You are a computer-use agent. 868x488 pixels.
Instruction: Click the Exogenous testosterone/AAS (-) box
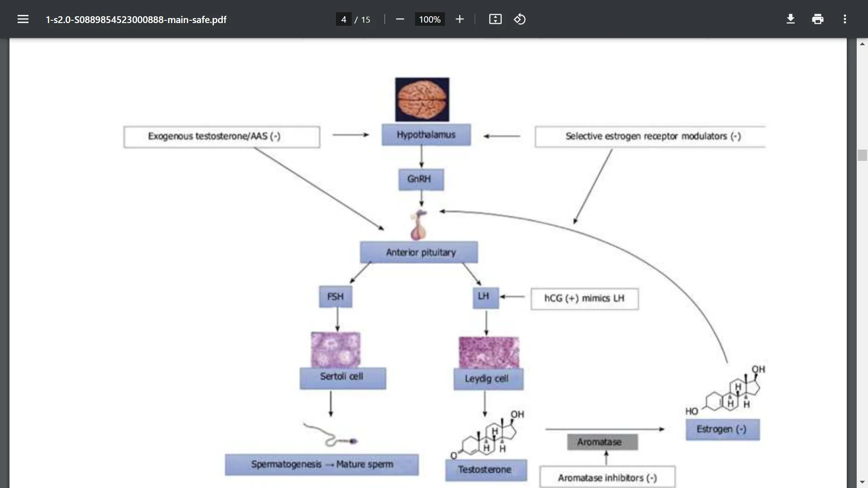click(222, 137)
